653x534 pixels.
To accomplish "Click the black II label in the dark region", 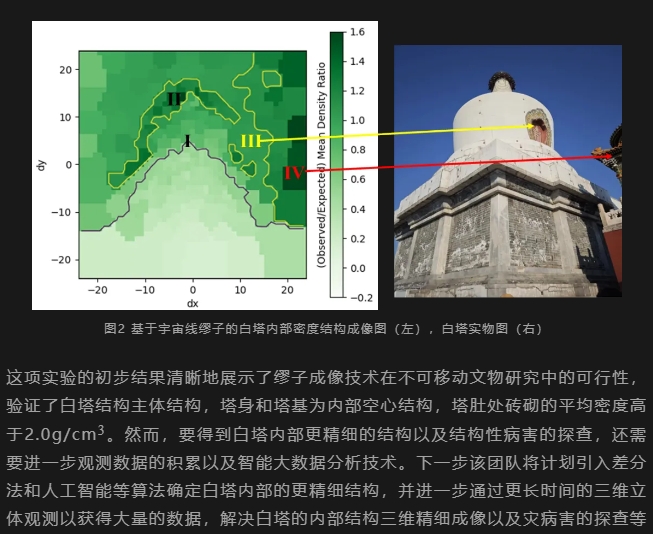I will [x=174, y=99].
